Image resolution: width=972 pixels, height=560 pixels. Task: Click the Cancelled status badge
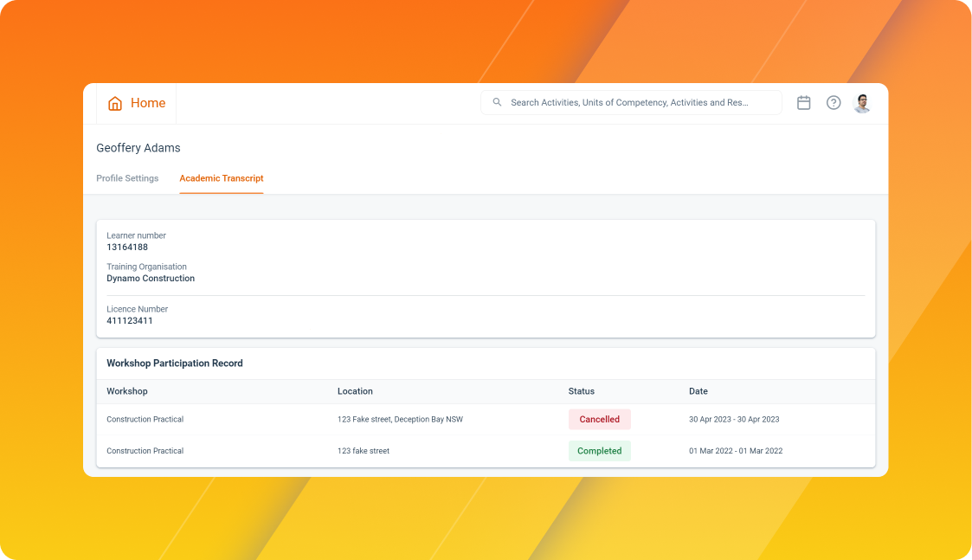(x=600, y=419)
